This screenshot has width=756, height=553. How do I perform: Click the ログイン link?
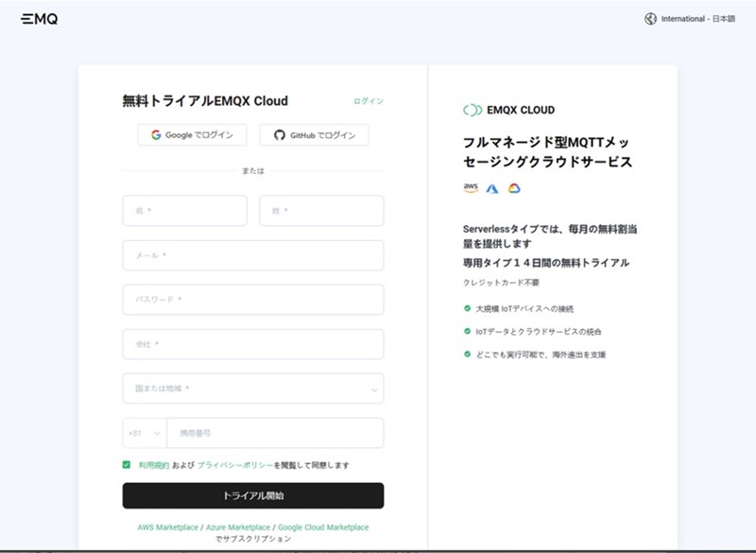[369, 101]
